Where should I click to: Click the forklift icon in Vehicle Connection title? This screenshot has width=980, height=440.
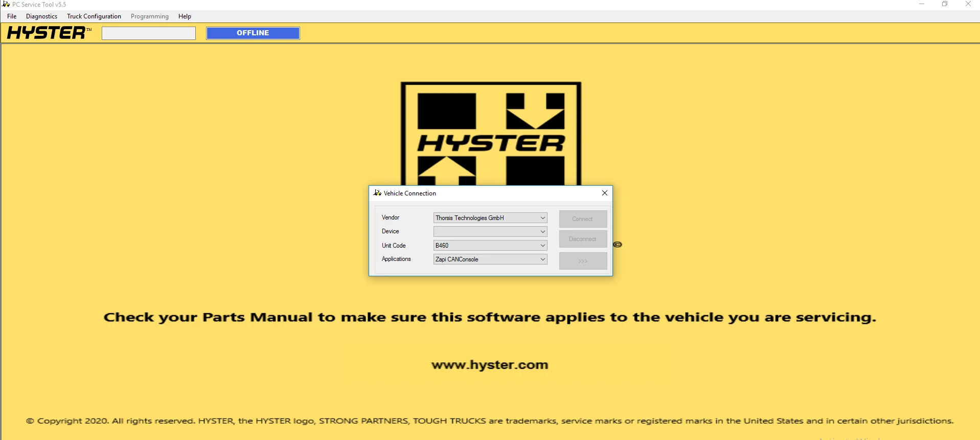(x=377, y=193)
